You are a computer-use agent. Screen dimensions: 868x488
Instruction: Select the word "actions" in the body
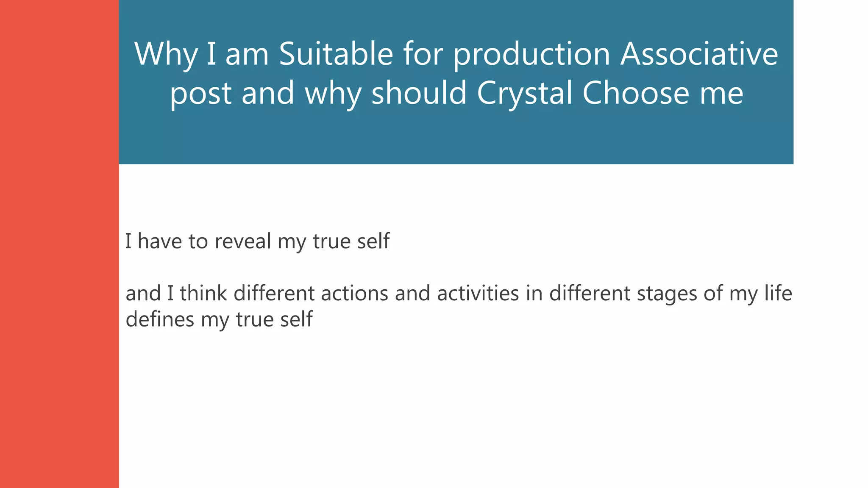coord(354,294)
